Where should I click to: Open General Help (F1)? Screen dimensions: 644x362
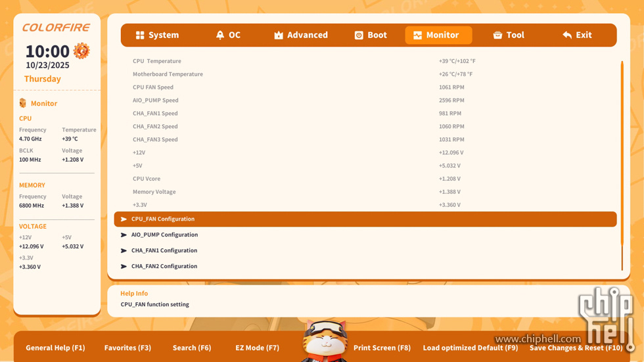(x=55, y=348)
